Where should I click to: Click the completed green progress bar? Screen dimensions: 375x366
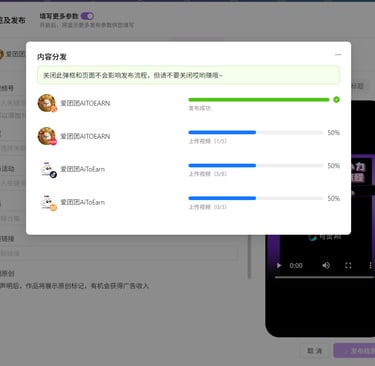click(259, 100)
